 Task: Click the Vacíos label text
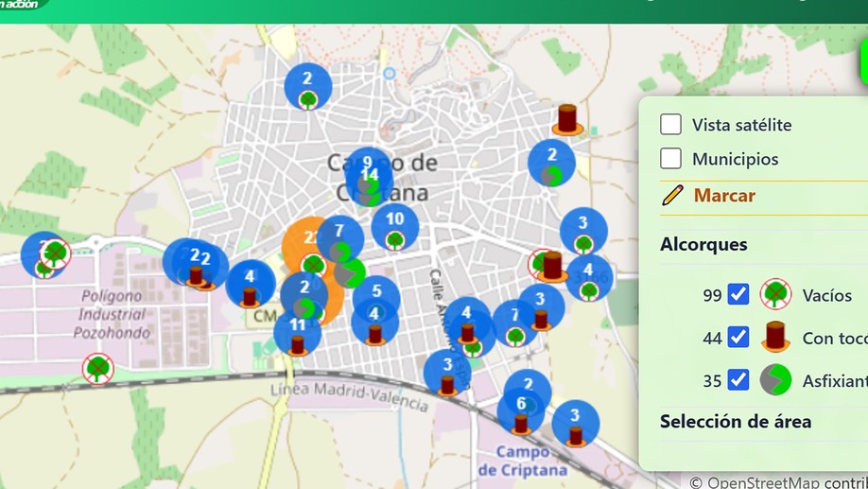click(827, 295)
